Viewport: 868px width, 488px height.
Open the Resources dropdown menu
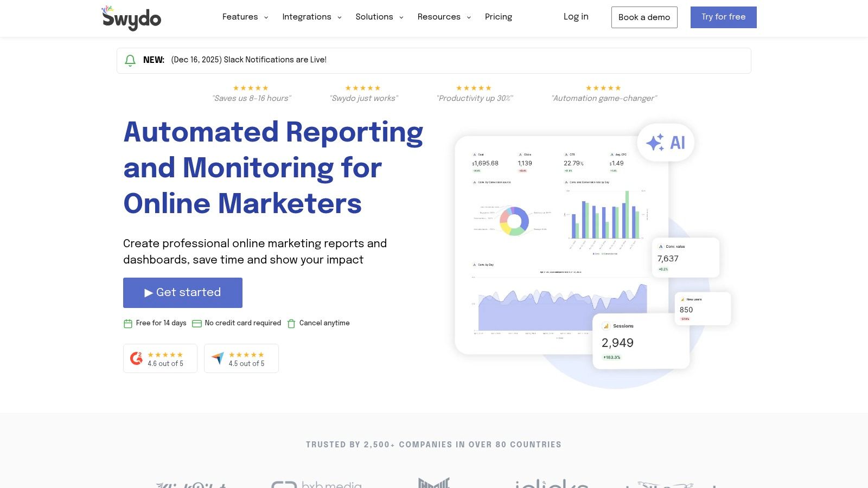click(x=444, y=17)
